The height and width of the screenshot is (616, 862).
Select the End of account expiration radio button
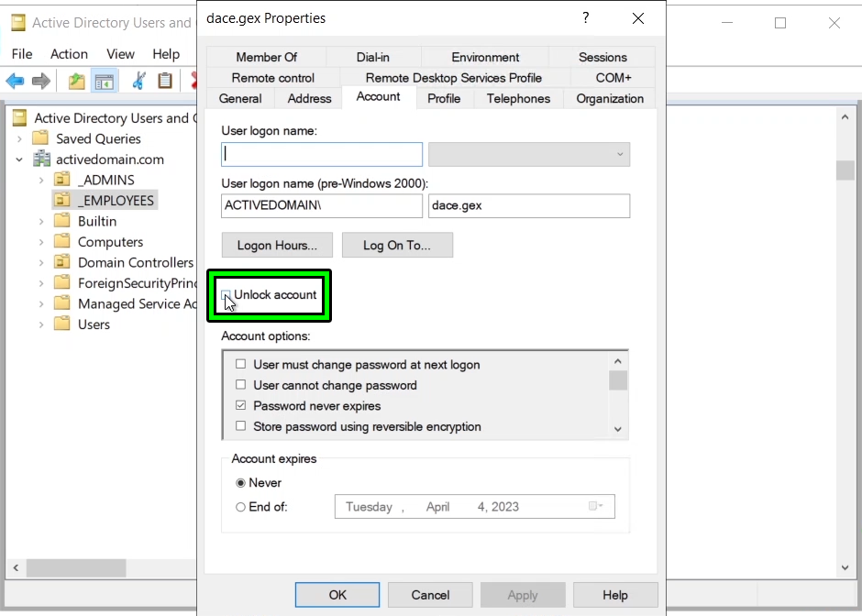pyautogui.click(x=239, y=506)
